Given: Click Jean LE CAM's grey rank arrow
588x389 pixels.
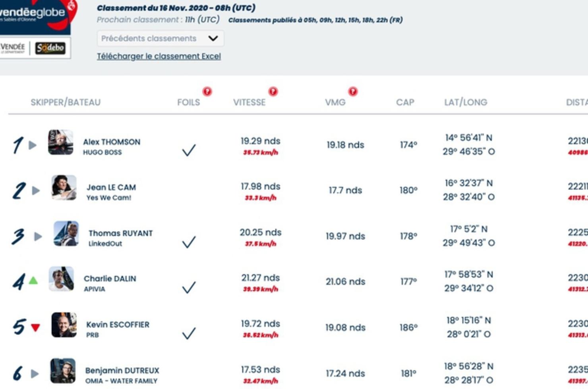Looking at the screenshot, I should click(36, 191).
